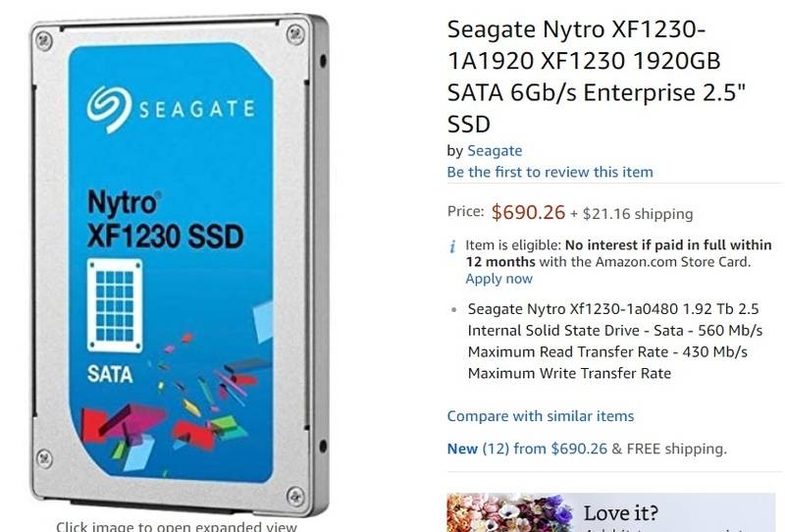Click the grid chip icon on the SSD label
Screen dimensions: 785x532
(115, 302)
